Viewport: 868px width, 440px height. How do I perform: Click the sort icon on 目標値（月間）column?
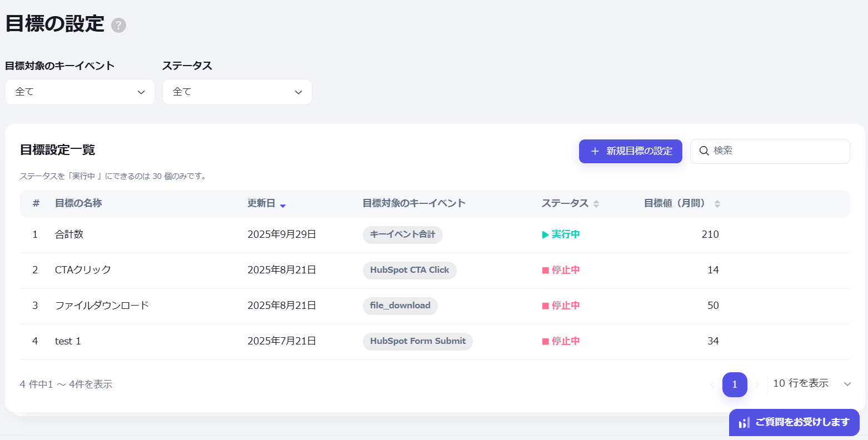(717, 203)
